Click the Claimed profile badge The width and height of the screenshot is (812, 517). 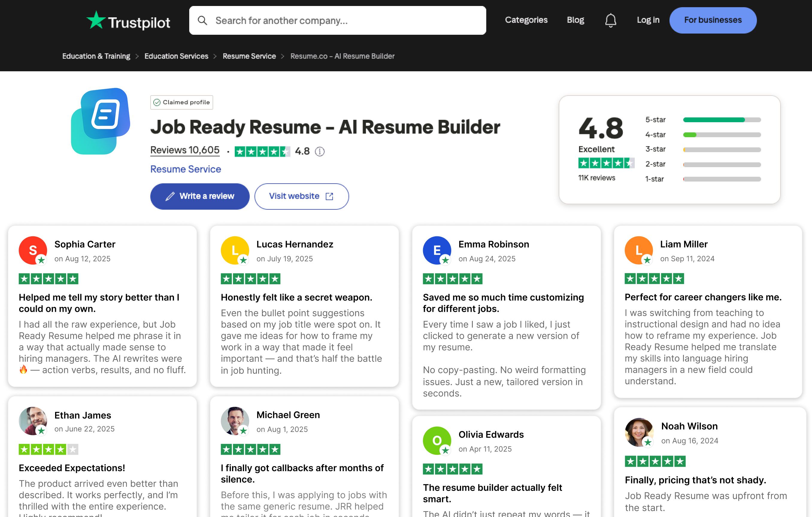[x=181, y=102]
